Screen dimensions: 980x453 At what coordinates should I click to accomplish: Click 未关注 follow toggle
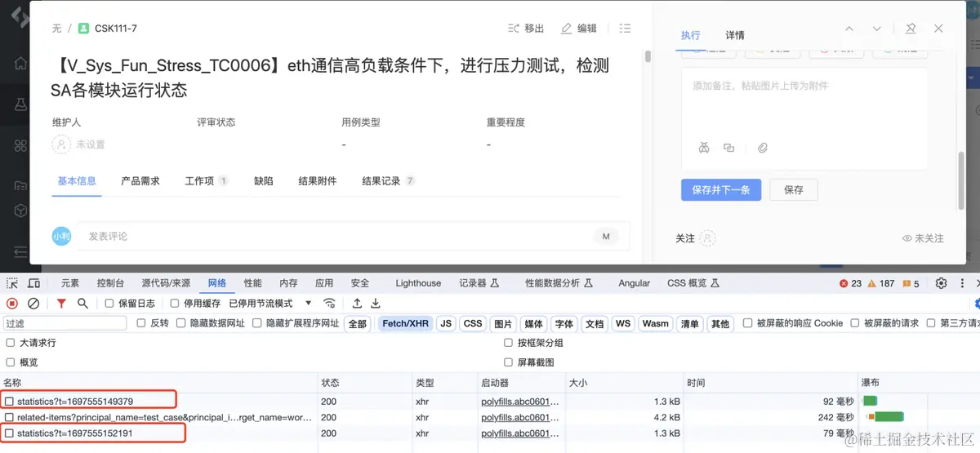pos(923,238)
